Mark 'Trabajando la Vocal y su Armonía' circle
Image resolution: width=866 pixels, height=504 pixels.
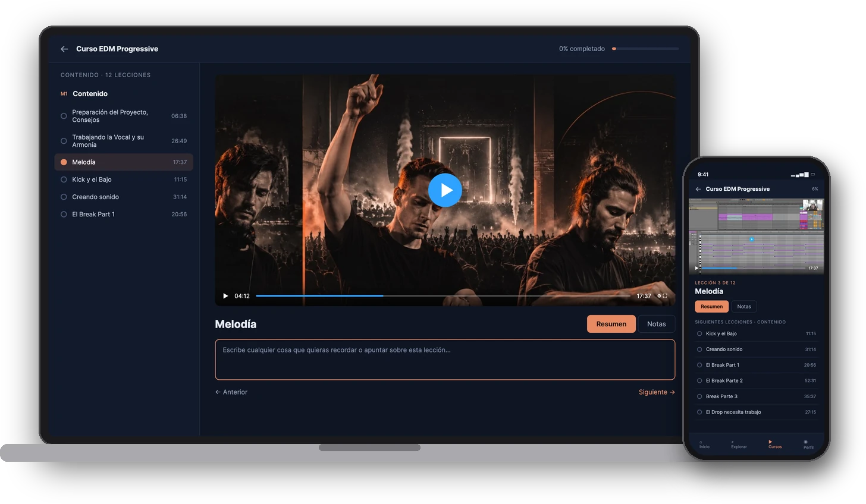pos(64,141)
